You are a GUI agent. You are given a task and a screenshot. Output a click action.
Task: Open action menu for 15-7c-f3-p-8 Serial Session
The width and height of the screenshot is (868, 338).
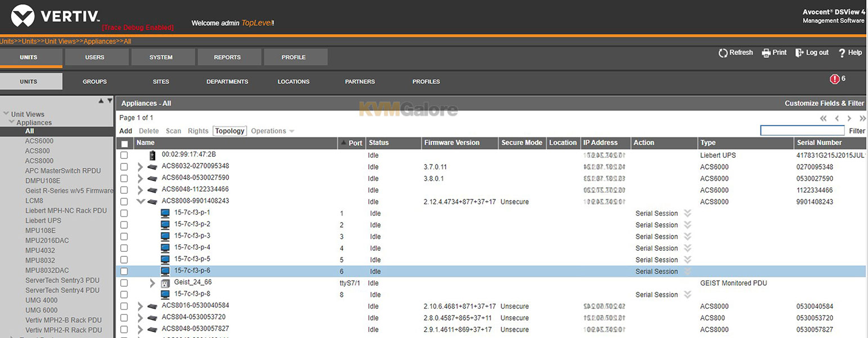(687, 295)
